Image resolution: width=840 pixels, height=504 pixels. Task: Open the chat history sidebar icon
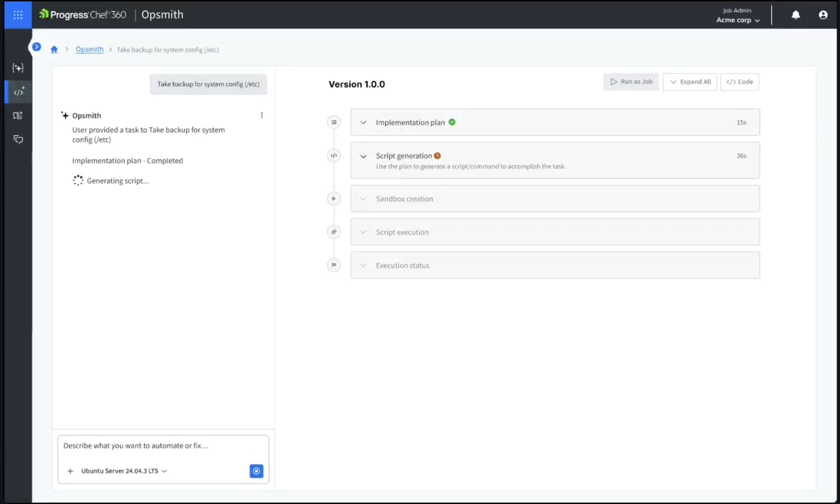coord(18,139)
